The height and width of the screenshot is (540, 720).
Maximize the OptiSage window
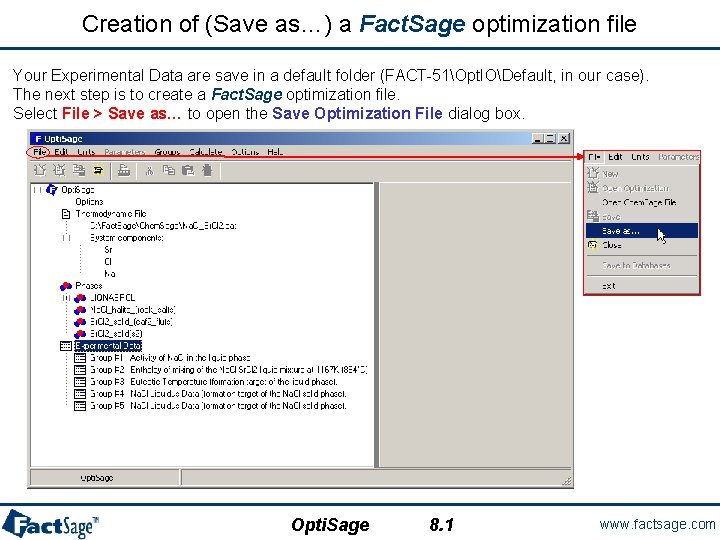[x=551, y=139]
